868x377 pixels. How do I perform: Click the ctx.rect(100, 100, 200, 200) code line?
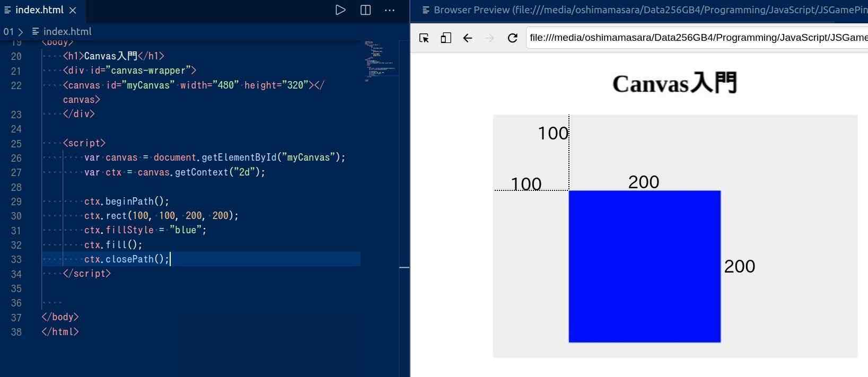click(x=161, y=216)
